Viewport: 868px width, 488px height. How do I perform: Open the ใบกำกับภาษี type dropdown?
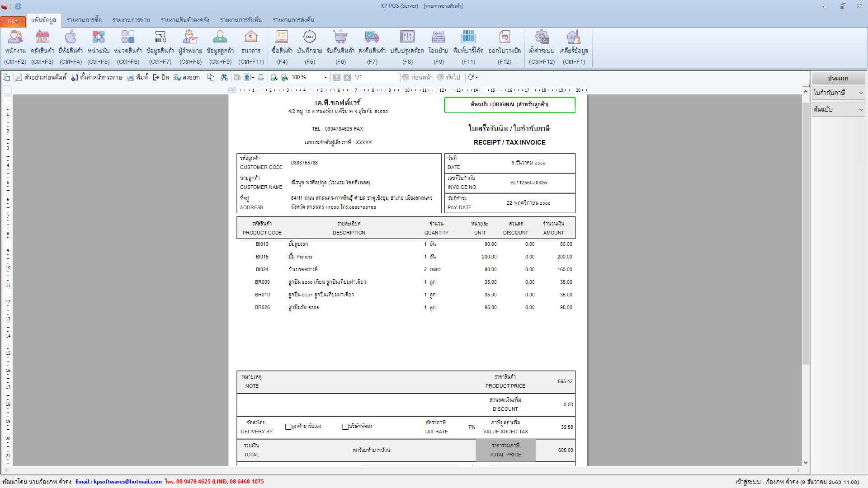pos(839,93)
